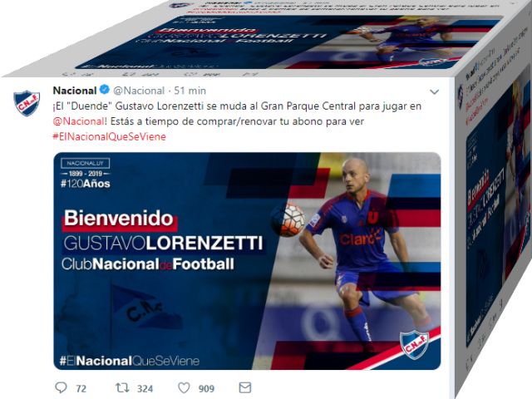Like the tweet with the heart icon
532x399 pixels.
184,388
